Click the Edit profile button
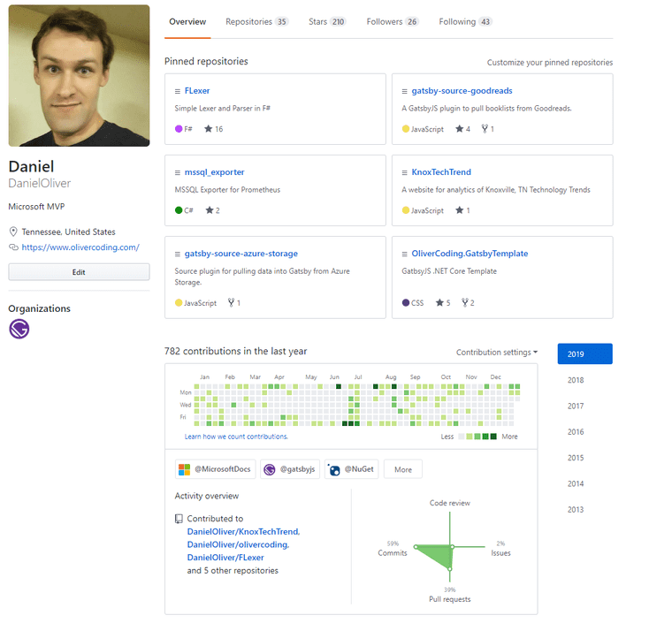The height and width of the screenshot is (623, 672). point(79,272)
